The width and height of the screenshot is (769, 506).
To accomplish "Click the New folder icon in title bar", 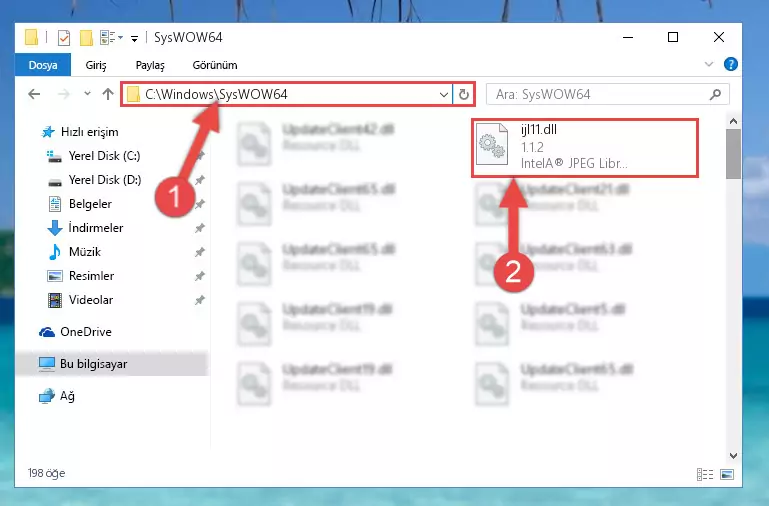I will (86, 38).
